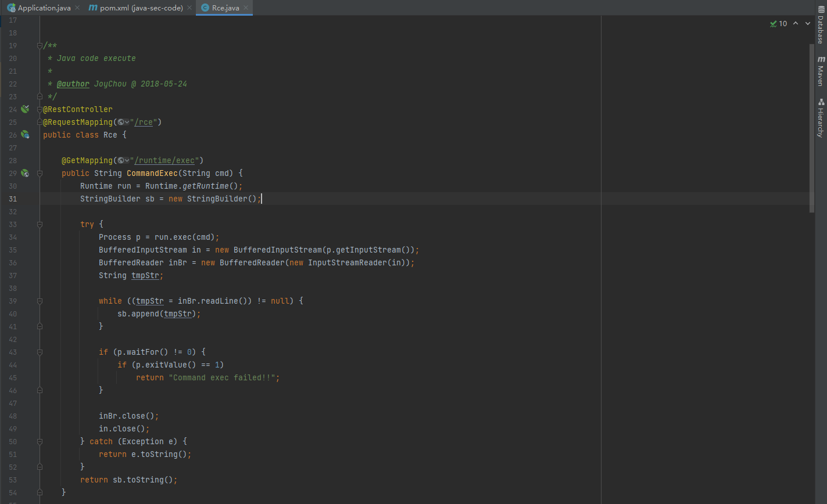Click the catch fold marker on line 50
The height and width of the screenshot is (504, 827).
pos(40,441)
